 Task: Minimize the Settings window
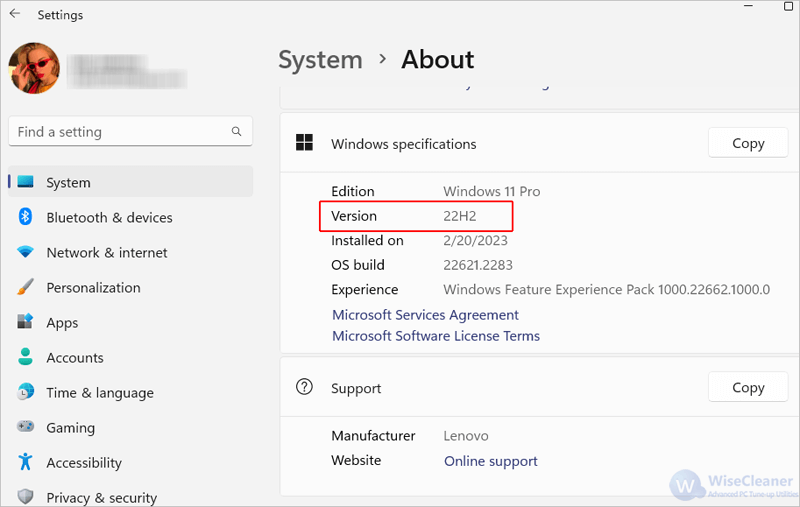coord(748,6)
